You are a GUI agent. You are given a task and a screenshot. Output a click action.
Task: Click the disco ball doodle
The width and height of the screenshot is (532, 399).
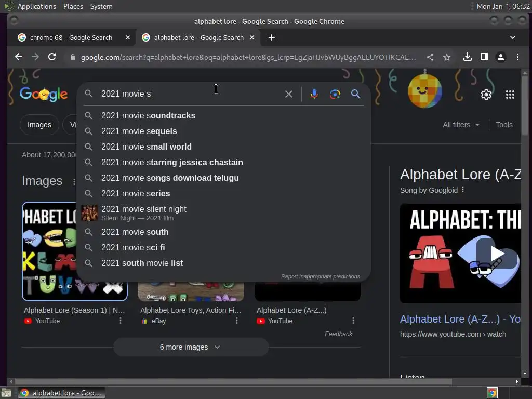(425, 90)
